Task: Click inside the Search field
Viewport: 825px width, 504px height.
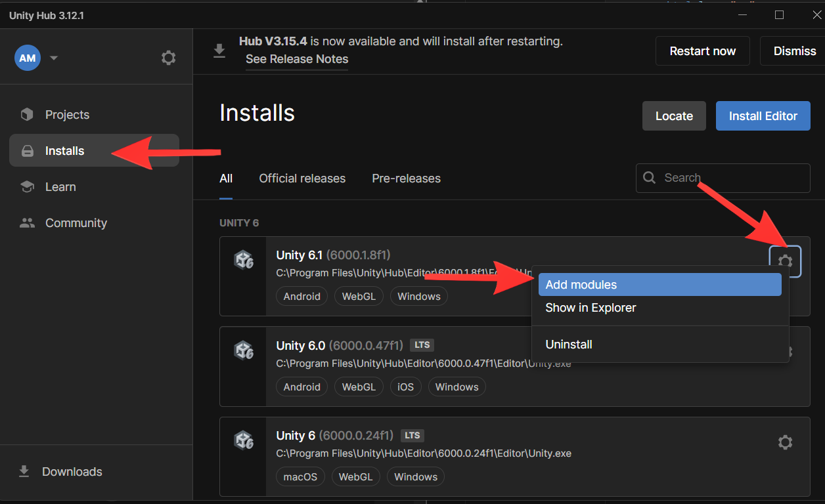Action: pyautogui.click(x=723, y=178)
